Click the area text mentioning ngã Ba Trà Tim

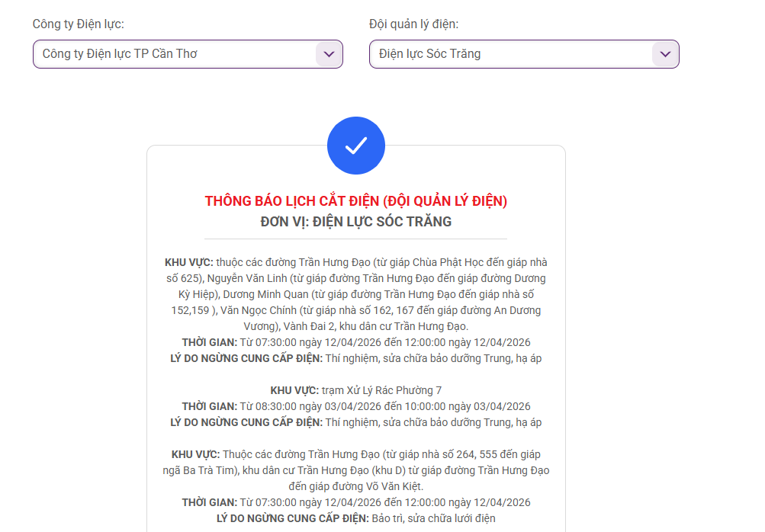[355, 470]
